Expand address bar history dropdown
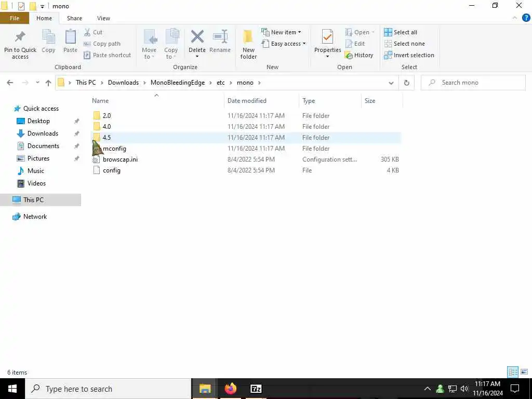The height and width of the screenshot is (399, 532). 391,83
